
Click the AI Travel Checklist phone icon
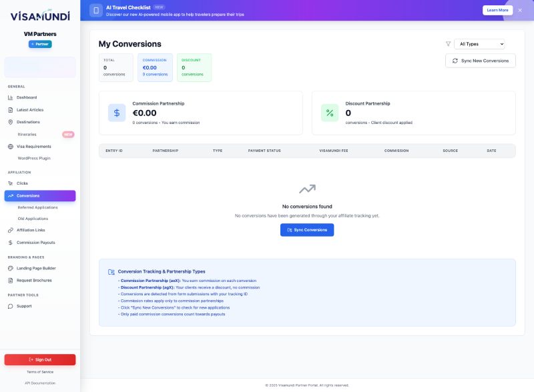coord(97,11)
